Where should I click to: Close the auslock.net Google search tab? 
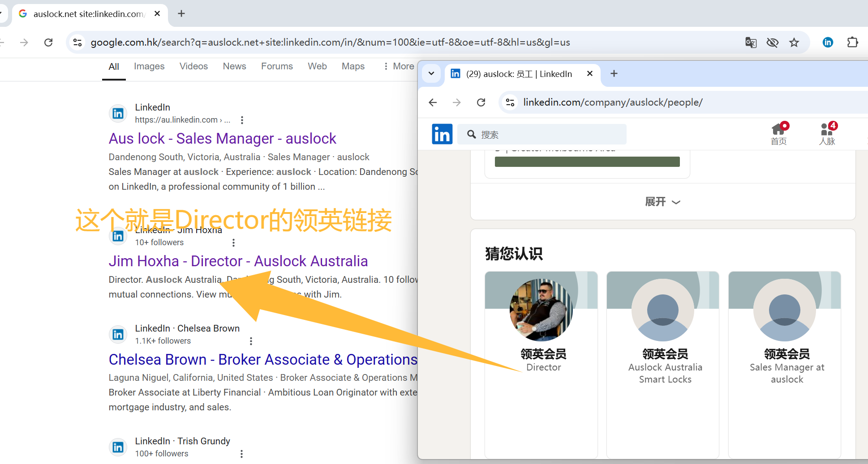tap(157, 14)
